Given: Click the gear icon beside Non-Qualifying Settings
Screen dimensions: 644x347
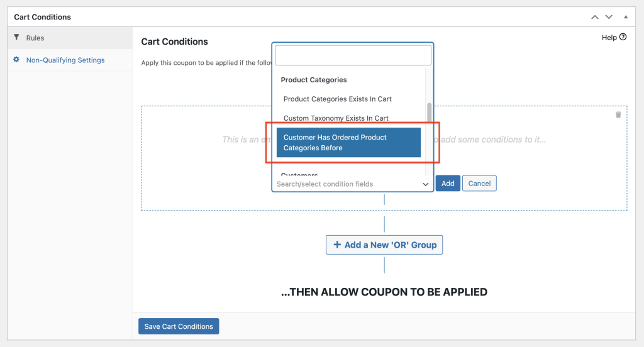Looking at the screenshot, I should click(x=16, y=60).
